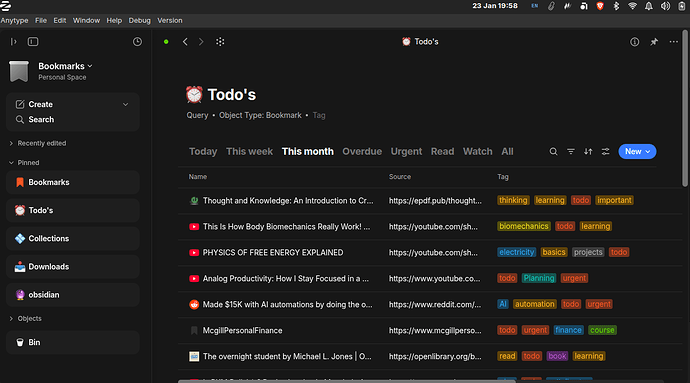
Task: Search within the view using magnifier icon
Action: pos(553,151)
